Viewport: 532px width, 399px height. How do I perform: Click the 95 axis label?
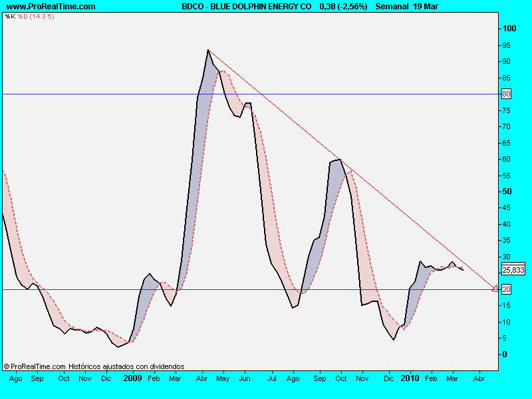(506, 45)
